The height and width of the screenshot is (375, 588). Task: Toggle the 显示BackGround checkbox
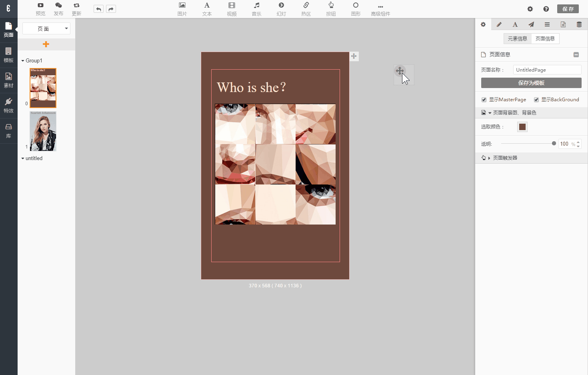pos(536,100)
